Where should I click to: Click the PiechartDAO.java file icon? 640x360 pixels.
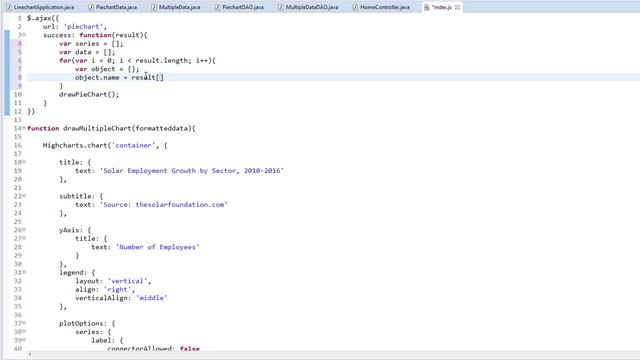tap(217, 7)
